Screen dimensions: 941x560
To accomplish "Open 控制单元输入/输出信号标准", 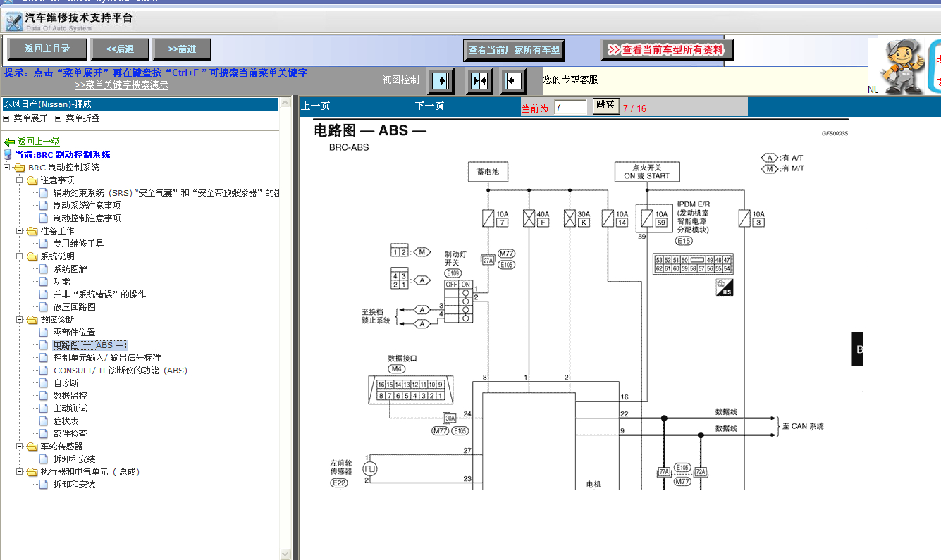I will click(107, 358).
